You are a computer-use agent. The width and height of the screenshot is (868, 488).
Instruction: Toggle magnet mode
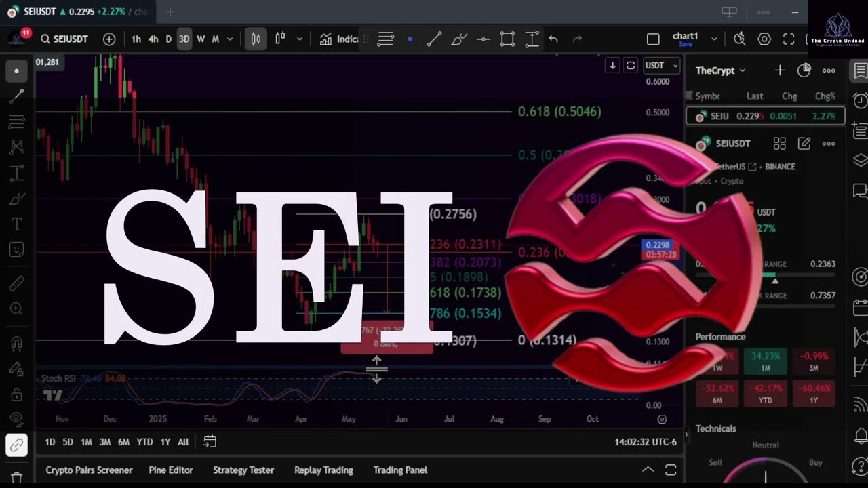pyautogui.click(x=16, y=344)
